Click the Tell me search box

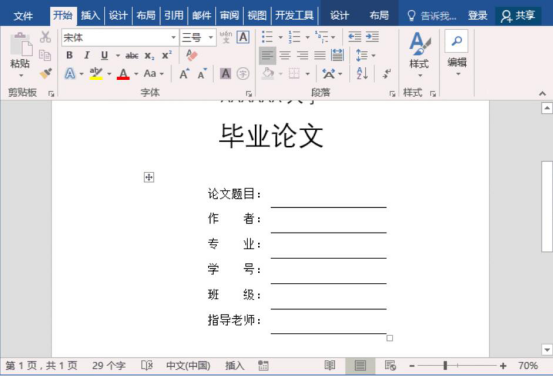(432, 16)
